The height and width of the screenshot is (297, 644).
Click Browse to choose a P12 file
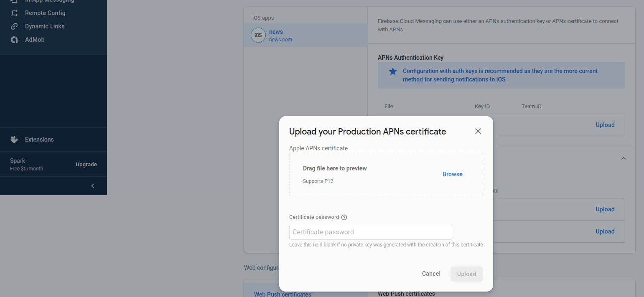[452, 174]
